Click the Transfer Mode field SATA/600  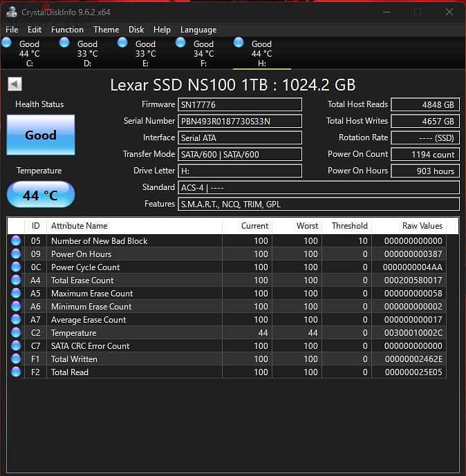[x=240, y=155]
